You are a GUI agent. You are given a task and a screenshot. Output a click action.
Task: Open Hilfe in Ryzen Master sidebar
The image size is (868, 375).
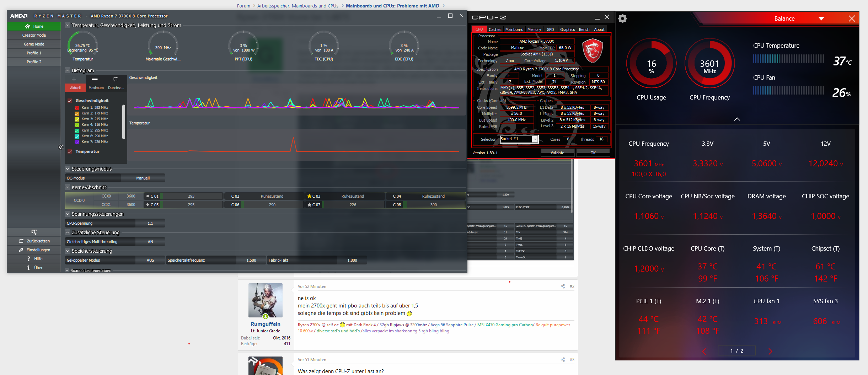[34, 259]
